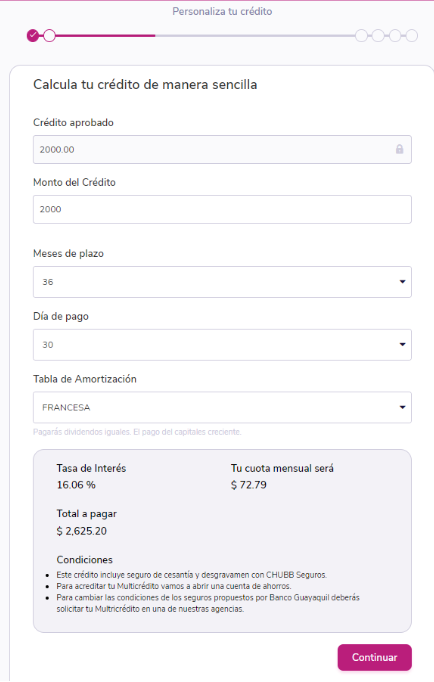Click the last step circle in progress bar

[411, 35]
